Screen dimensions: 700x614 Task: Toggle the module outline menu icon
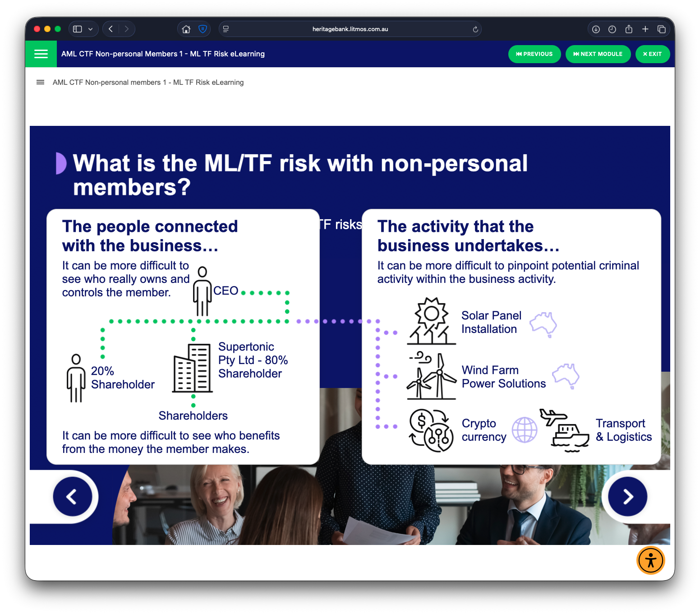pos(40,82)
